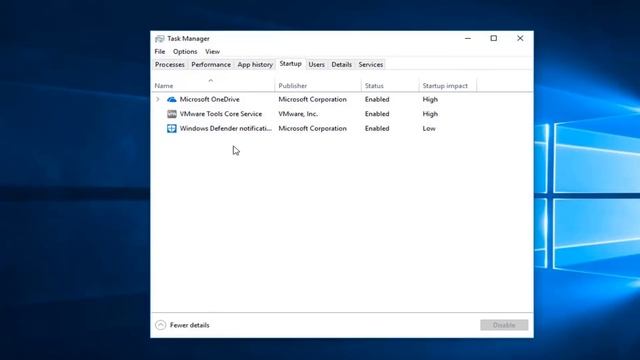Close the Task Manager window
The width and height of the screenshot is (640, 360).
tap(520, 38)
